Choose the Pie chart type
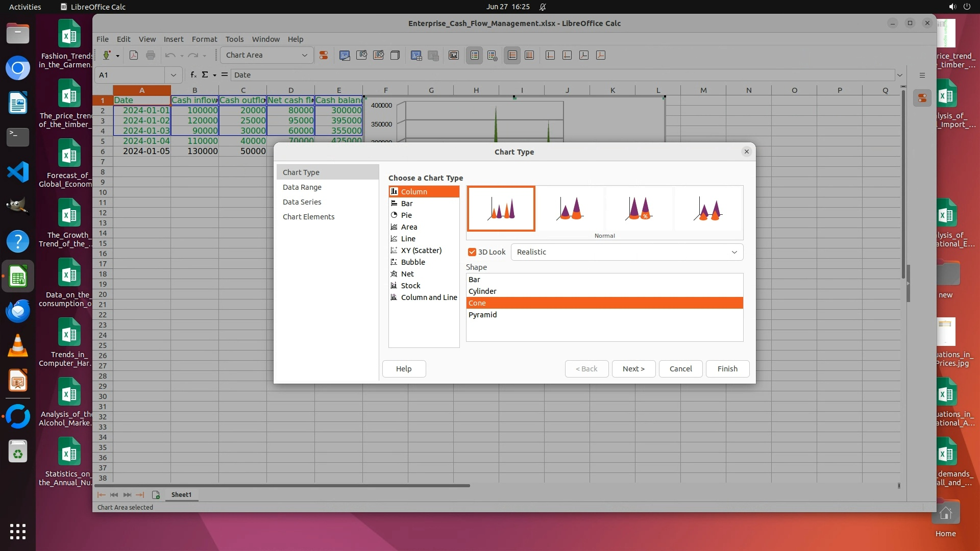The image size is (980, 551). (x=406, y=215)
